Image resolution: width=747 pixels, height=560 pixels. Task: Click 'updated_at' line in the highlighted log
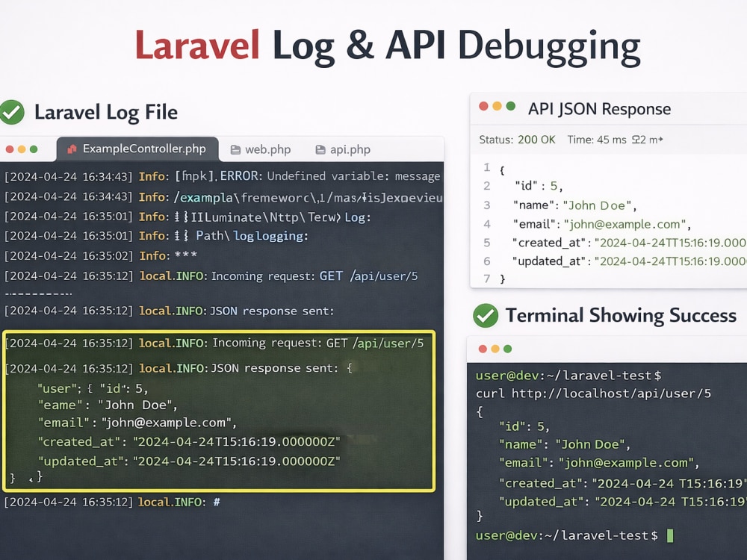[x=189, y=461]
